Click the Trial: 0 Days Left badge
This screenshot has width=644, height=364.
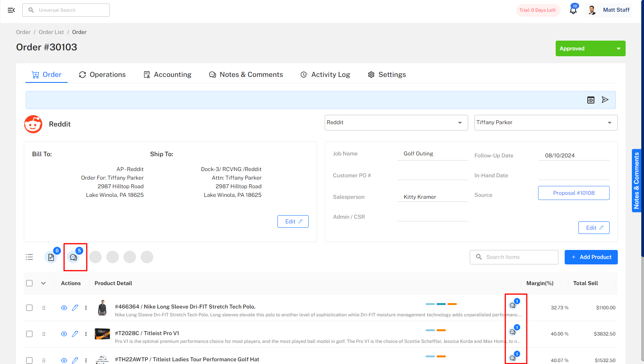pyautogui.click(x=538, y=10)
